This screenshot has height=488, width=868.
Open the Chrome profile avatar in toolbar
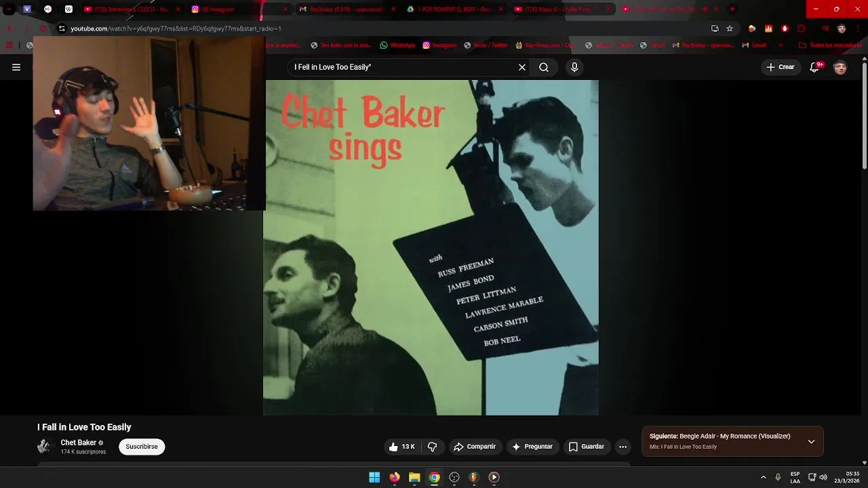842,28
